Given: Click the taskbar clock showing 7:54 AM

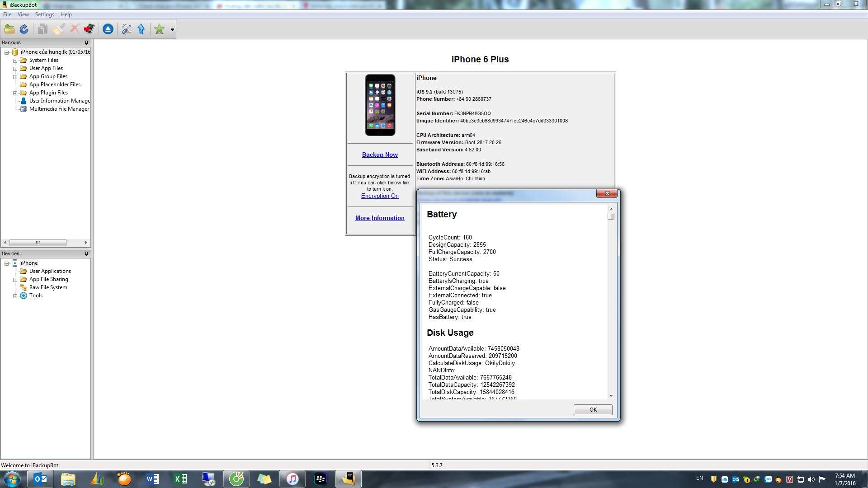Looking at the screenshot, I should [845, 479].
